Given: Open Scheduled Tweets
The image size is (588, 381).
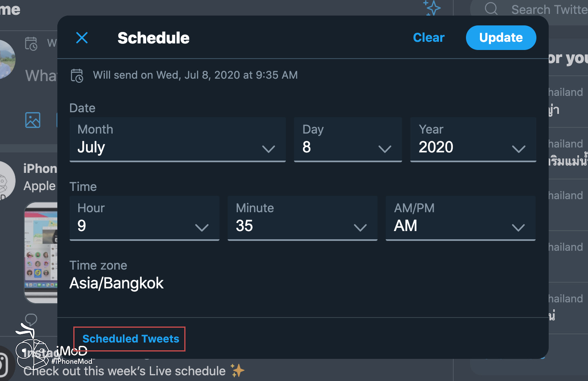Looking at the screenshot, I should (x=131, y=338).
